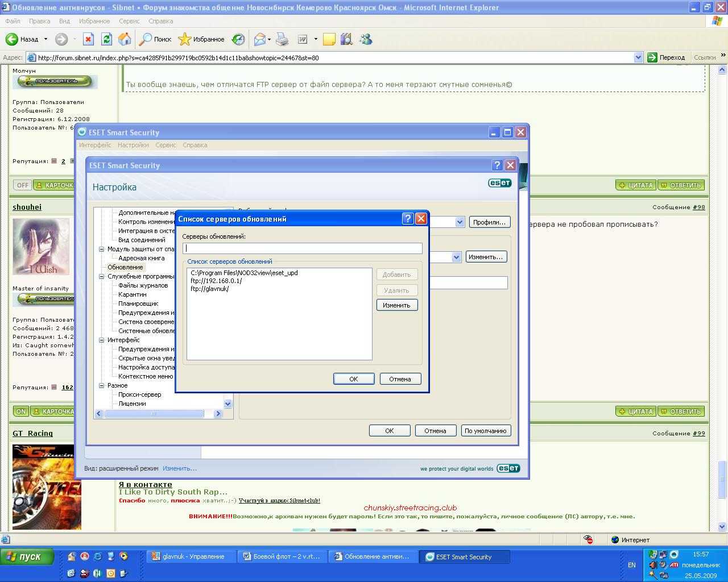Viewport: 728px width, 582px height.
Task: Select Прокси-сервер in the settings tree
Action: (140, 394)
